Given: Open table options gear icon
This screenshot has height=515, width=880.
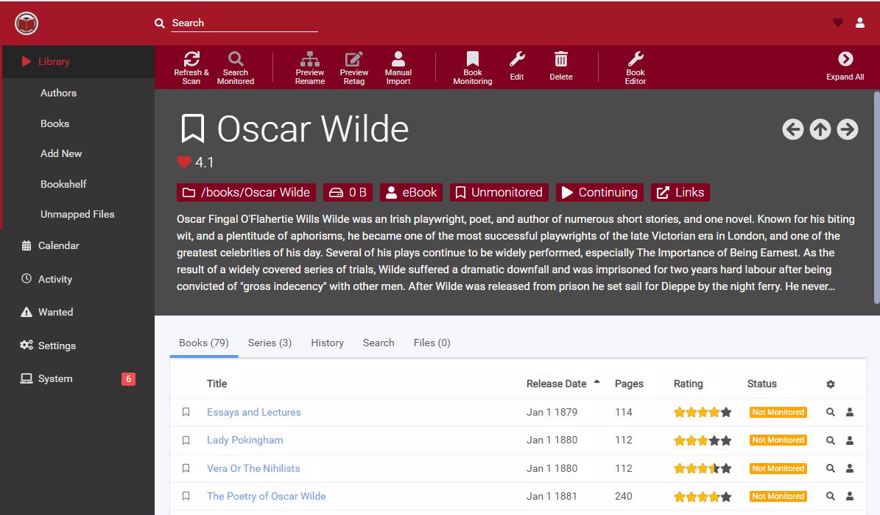Looking at the screenshot, I should [831, 384].
